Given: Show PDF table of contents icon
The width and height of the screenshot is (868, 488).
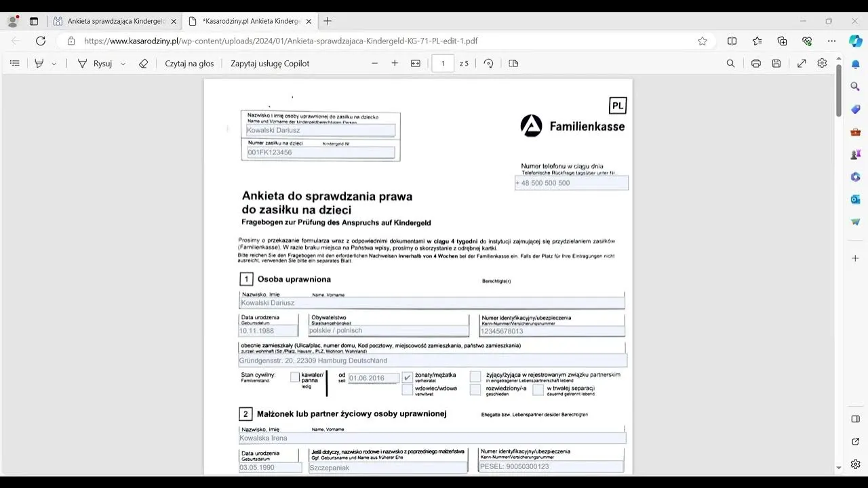Looking at the screenshot, I should pos(15,63).
